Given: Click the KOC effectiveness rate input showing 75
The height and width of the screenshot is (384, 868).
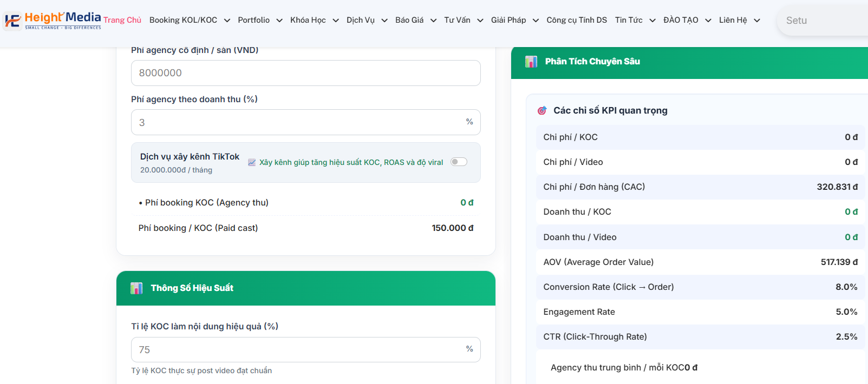Looking at the screenshot, I should pos(305,349).
